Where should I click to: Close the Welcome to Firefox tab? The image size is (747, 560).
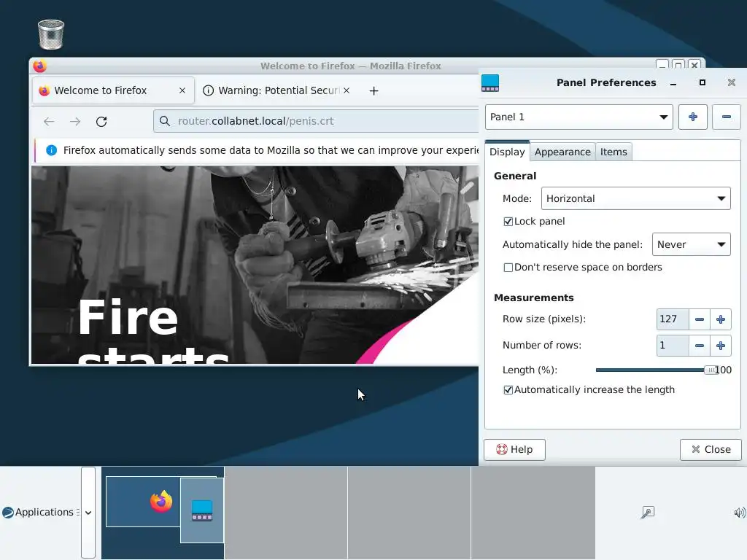[182, 90]
